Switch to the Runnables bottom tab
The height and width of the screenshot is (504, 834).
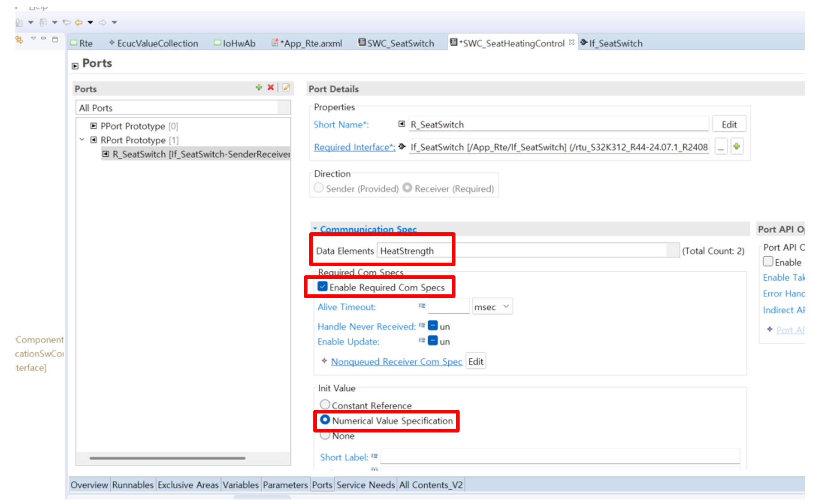(x=133, y=485)
